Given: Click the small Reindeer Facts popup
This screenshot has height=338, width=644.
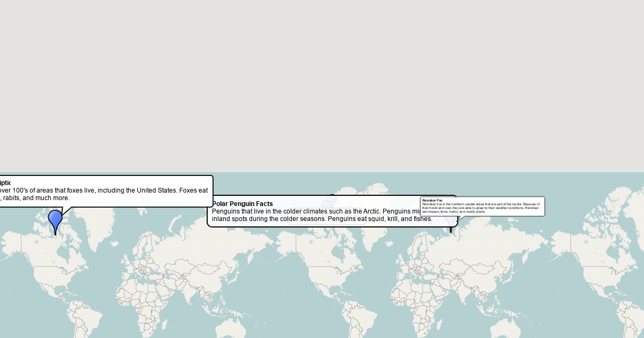Looking at the screenshot, I should (x=482, y=207).
